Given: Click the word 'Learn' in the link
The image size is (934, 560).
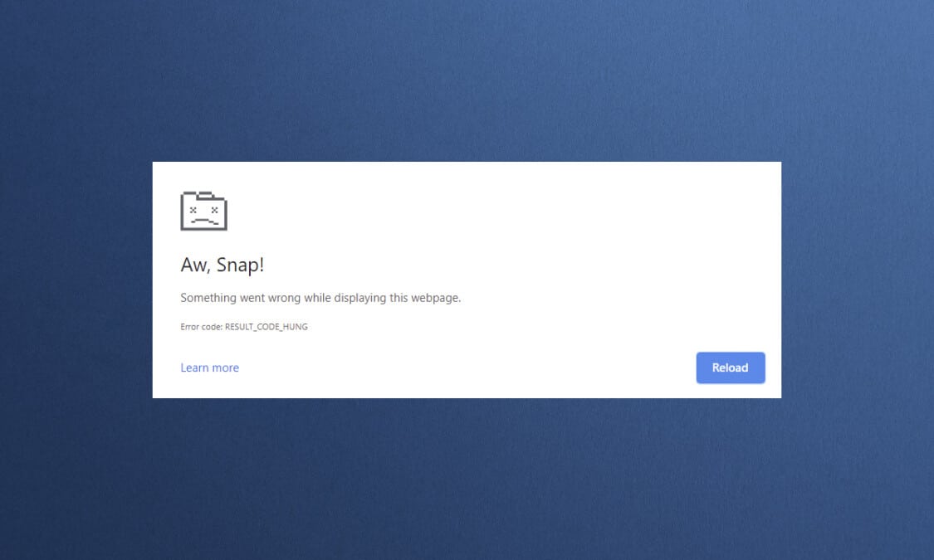Looking at the screenshot, I should point(195,368).
